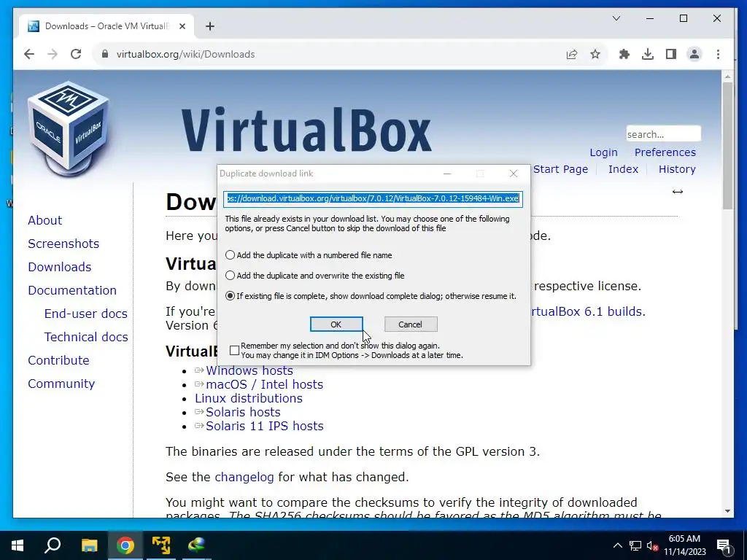Click the VirtualBox search box
This screenshot has width=747, height=560.
coord(663,134)
